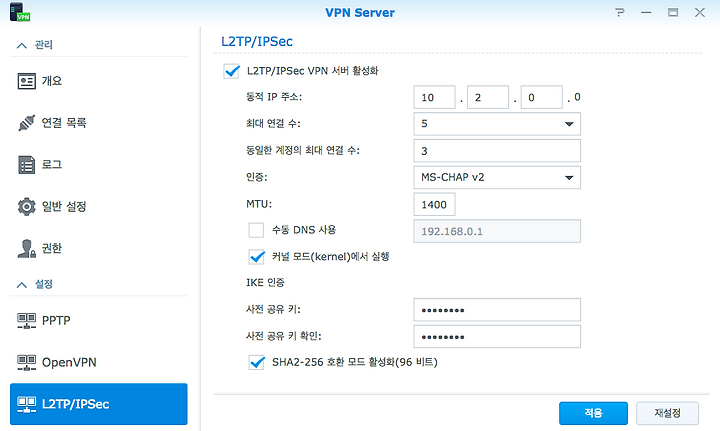This screenshot has height=431, width=720.
Task: Open the 인증 MS-CHAP v2 dropdown
Action: (x=497, y=178)
